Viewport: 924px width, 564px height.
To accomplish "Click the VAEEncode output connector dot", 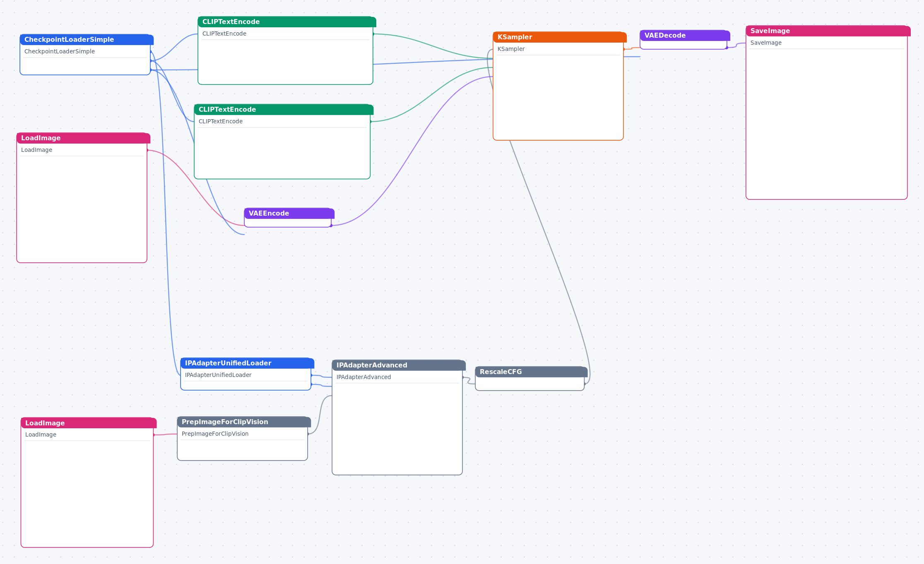I will [x=331, y=226].
